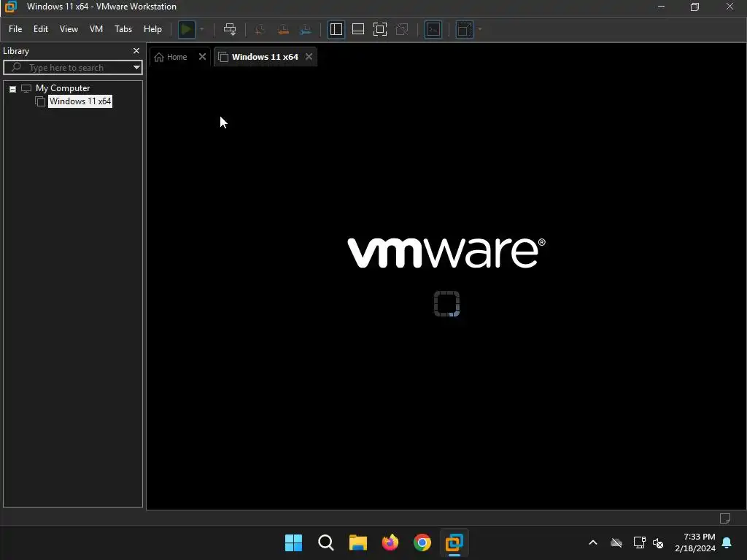Image resolution: width=747 pixels, height=560 pixels.
Task: Close the Library panel
Action: coord(136,50)
